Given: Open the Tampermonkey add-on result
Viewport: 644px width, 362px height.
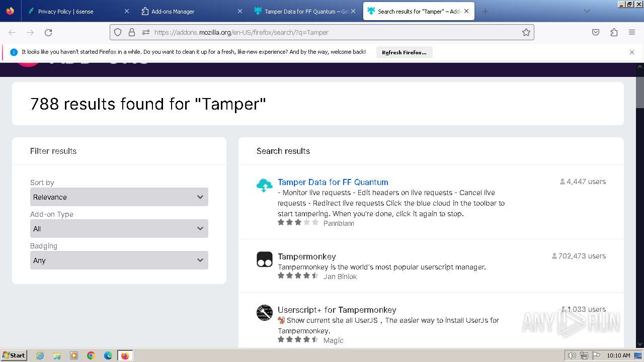Looking at the screenshot, I should coord(307,256).
